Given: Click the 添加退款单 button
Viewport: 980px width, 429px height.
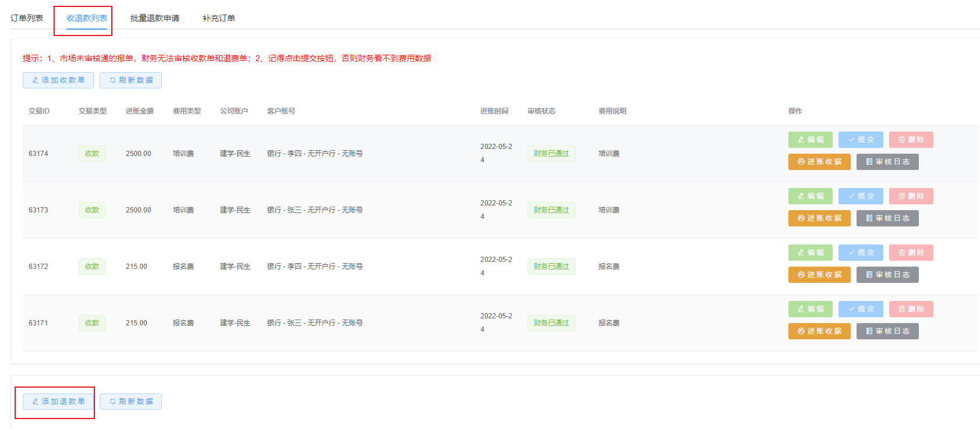Looking at the screenshot, I should pyautogui.click(x=58, y=402).
